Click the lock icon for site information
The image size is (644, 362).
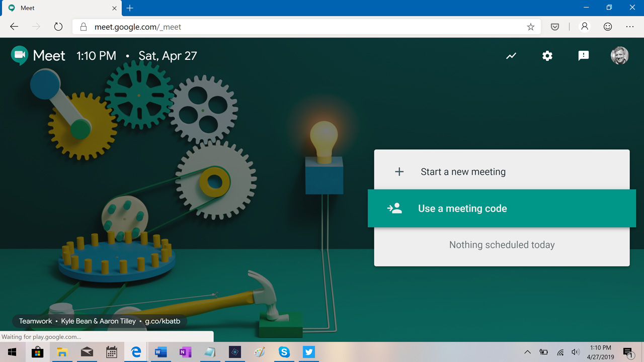[84, 27]
